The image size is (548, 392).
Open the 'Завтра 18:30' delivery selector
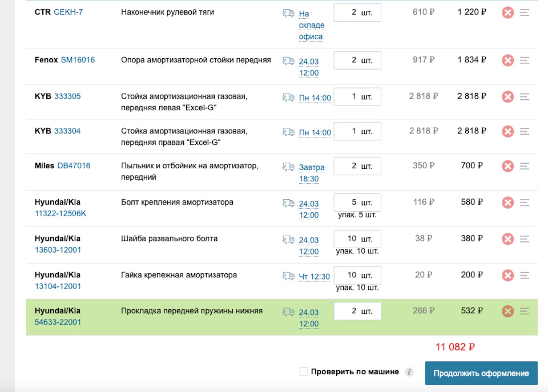tap(311, 173)
